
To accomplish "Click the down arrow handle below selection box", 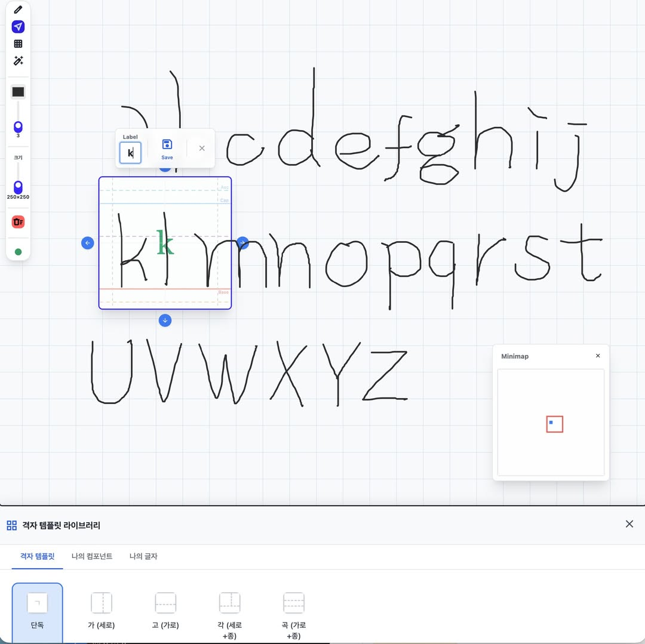I will click(x=165, y=321).
